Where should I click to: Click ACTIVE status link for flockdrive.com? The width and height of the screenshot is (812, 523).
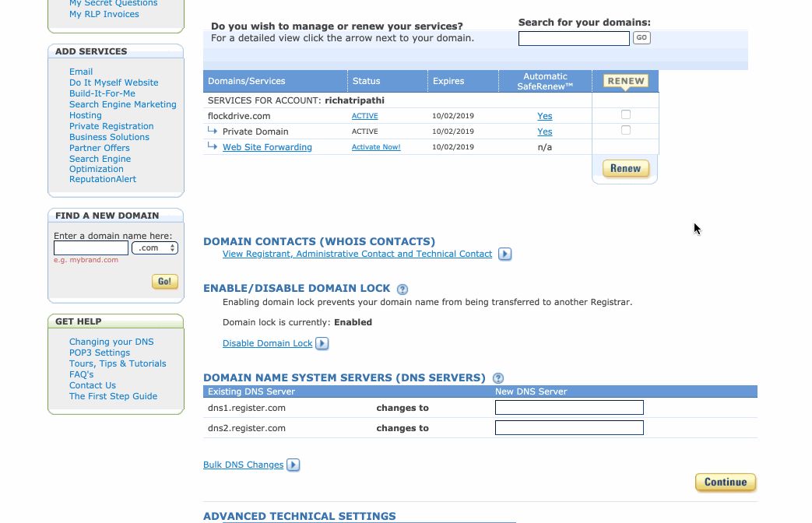(x=364, y=116)
